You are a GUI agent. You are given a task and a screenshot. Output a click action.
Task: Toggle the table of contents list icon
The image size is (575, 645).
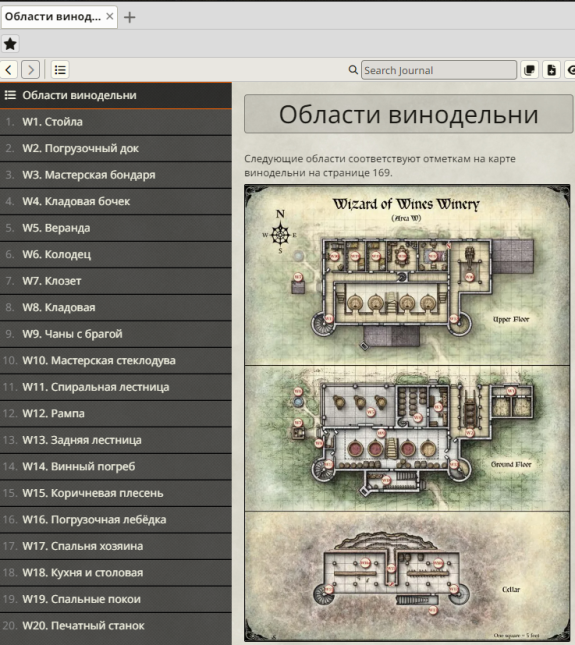[60, 70]
